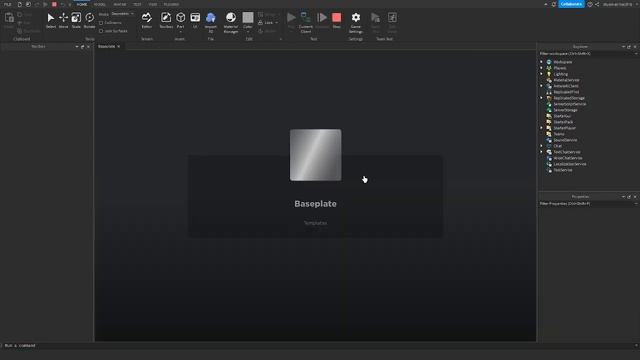This screenshot has width=640, height=360.
Task: Expand the Players tree node
Action: pos(542,68)
